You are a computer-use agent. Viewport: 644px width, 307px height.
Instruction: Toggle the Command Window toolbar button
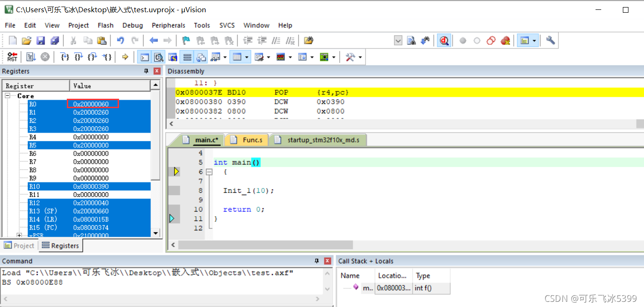[x=144, y=57]
